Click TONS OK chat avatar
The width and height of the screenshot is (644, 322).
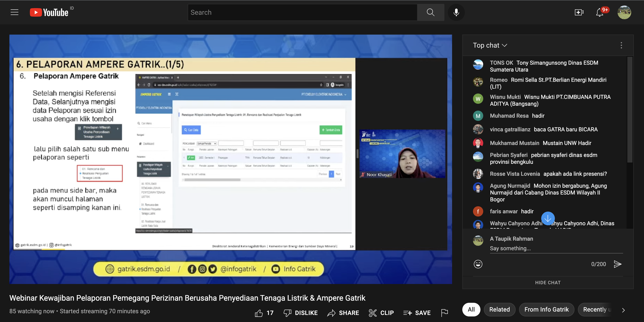pos(478,64)
